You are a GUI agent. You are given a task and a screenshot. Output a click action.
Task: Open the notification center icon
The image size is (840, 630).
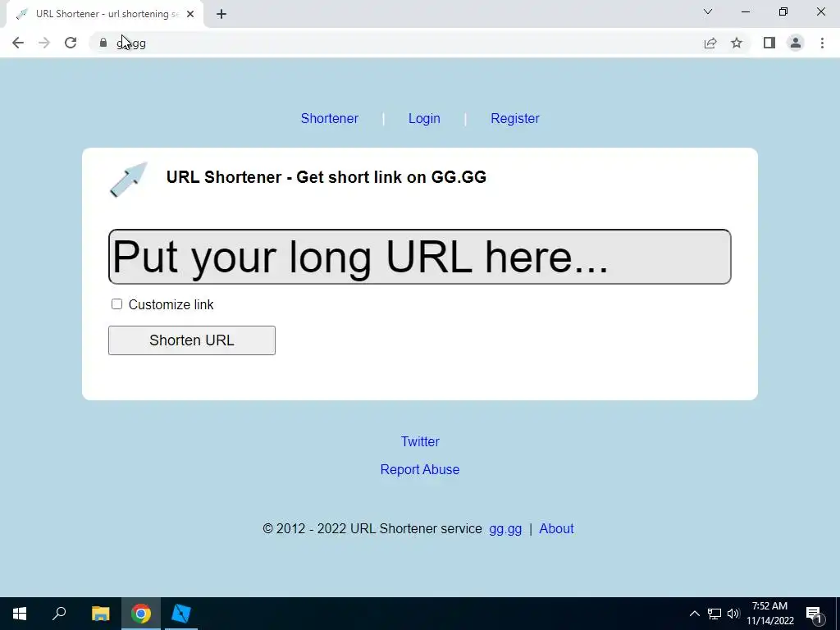[x=814, y=614]
